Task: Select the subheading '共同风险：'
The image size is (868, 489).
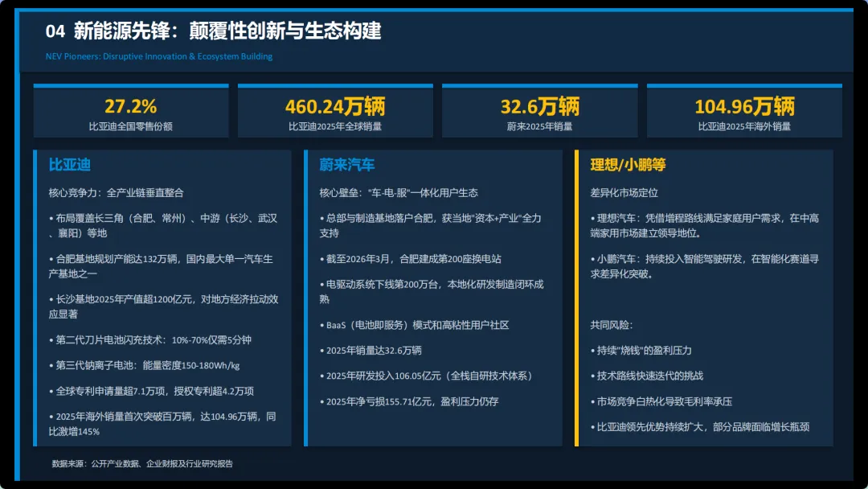Action: pos(611,325)
